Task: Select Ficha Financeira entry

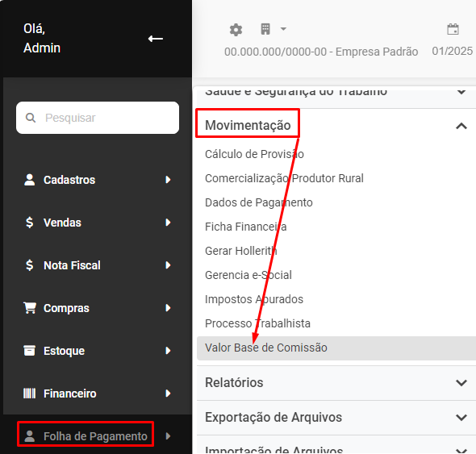Action: [x=245, y=227]
